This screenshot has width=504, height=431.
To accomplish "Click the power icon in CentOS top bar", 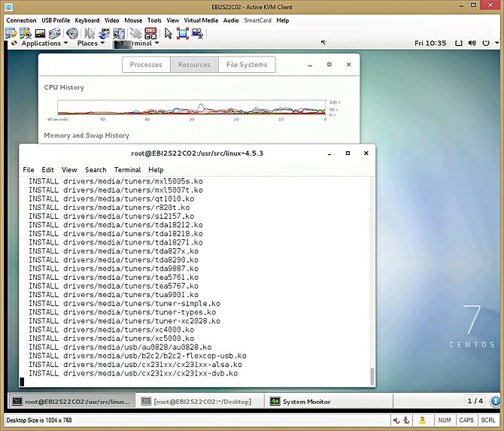I will click(486, 43).
